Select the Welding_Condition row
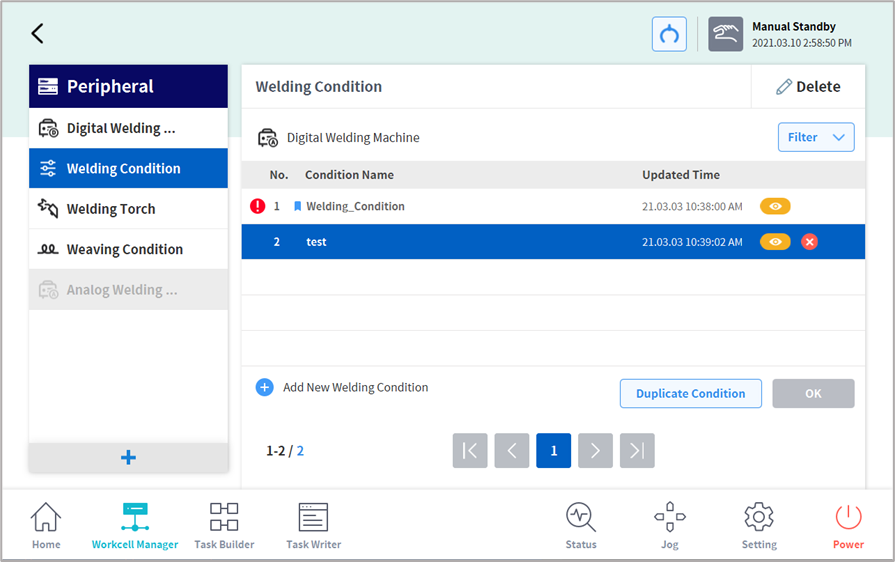895x562 pixels. (450, 207)
